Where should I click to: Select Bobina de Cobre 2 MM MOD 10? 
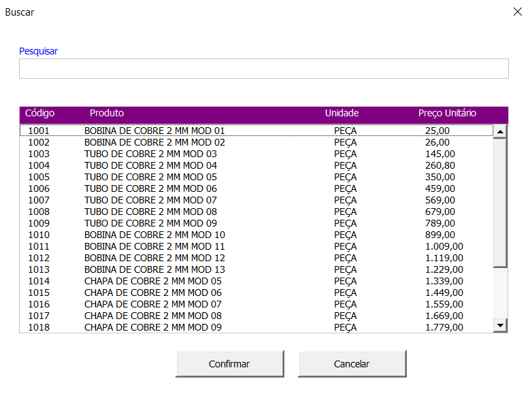tap(154, 235)
